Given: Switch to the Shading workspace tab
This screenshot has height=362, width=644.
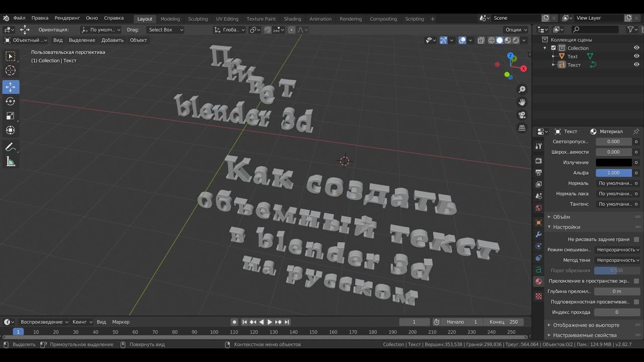Looking at the screenshot, I should (x=292, y=19).
